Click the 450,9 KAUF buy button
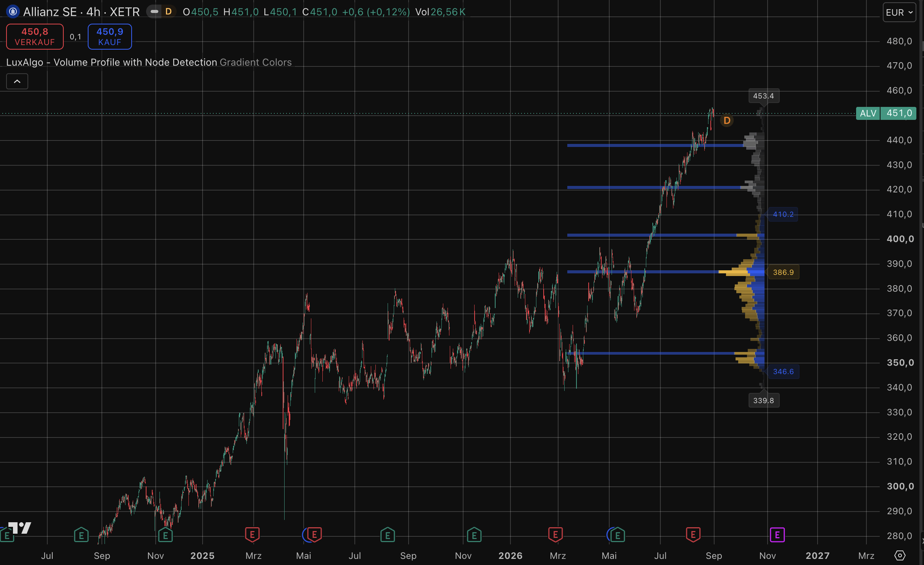The height and width of the screenshot is (565, 924). click(110, 37)
